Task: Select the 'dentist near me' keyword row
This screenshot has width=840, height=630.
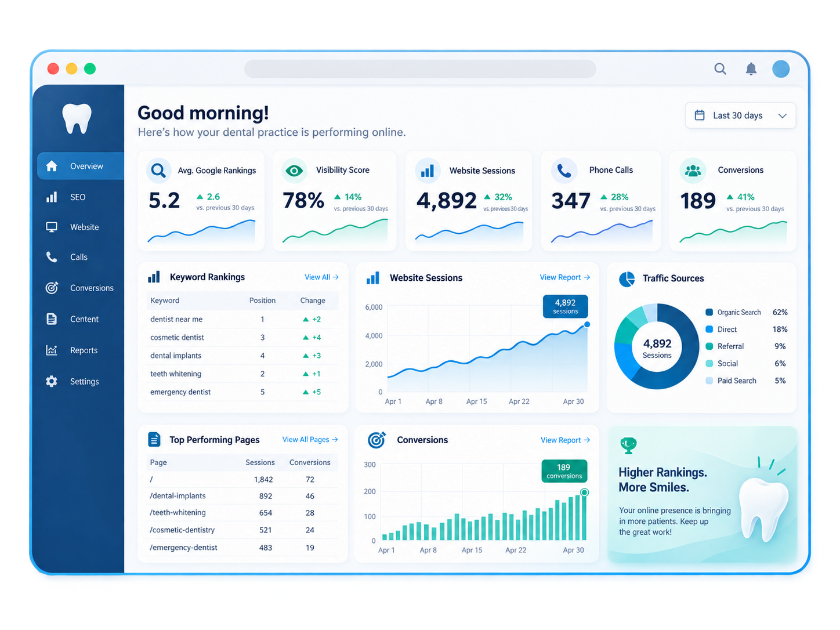Action: [242, 319]
